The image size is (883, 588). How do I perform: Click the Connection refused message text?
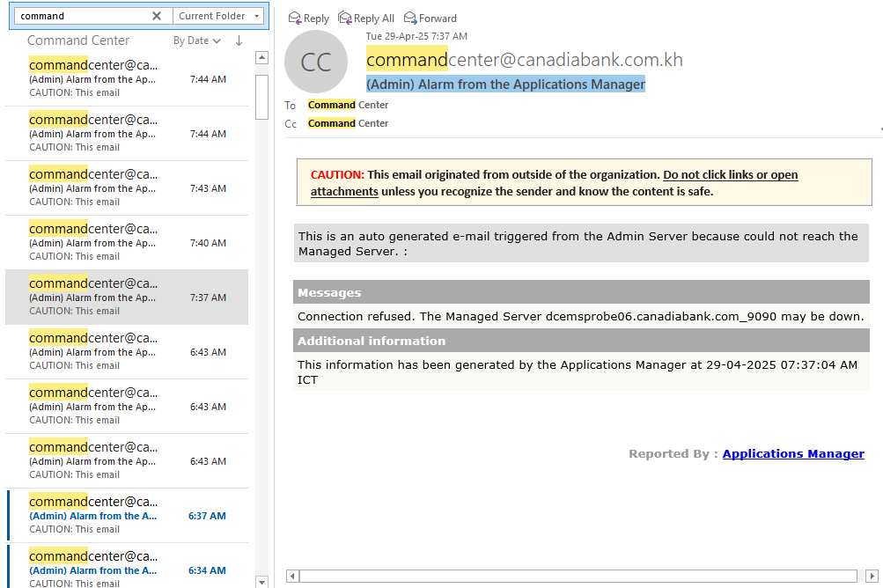pos(580,317)
